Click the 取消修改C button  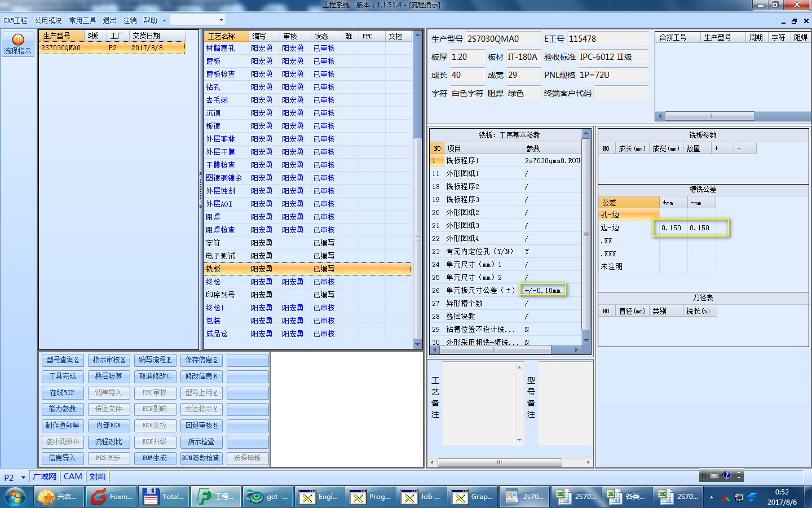(155, 376)
